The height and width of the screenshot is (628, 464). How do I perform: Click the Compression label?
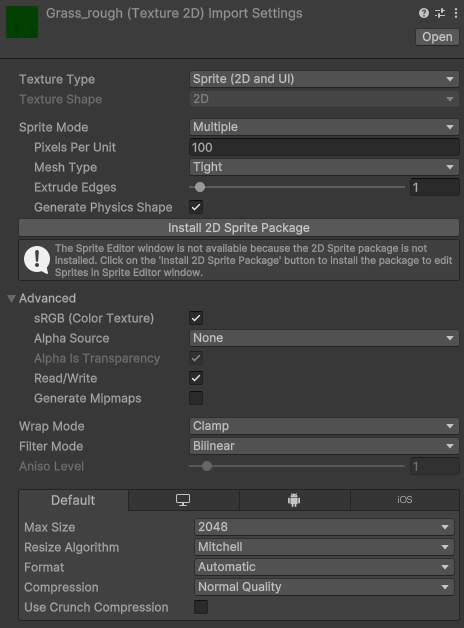tap(61, 587)
